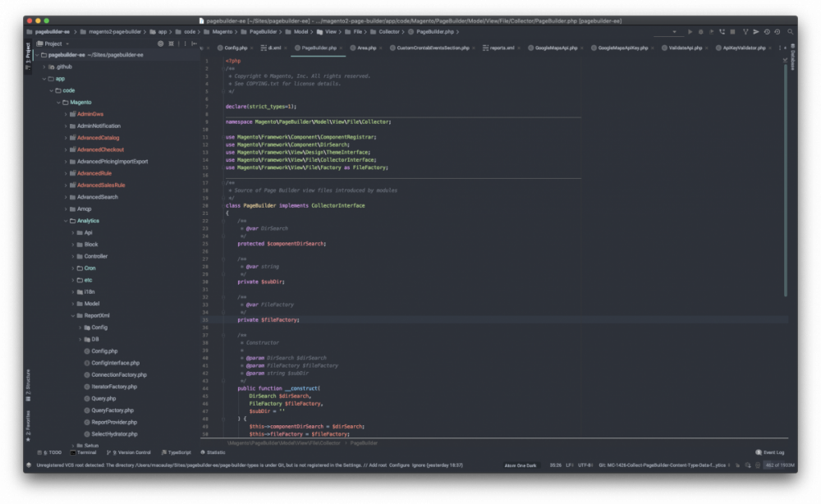Click the Revert (undo arrow) toolbar icon
This screenshot has width=821, height=504.
pos(776,32)
